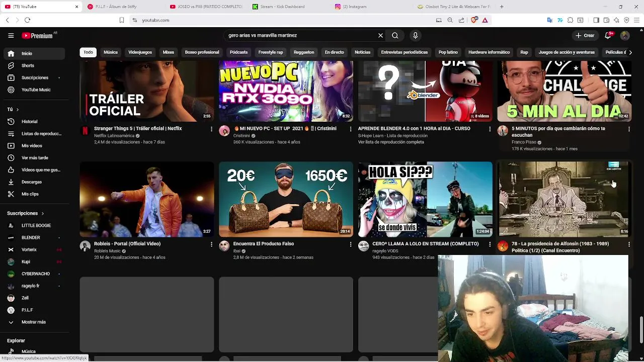Open Historial in the sidebar
Screen dimensions: 644x362
tap(33, 122)
